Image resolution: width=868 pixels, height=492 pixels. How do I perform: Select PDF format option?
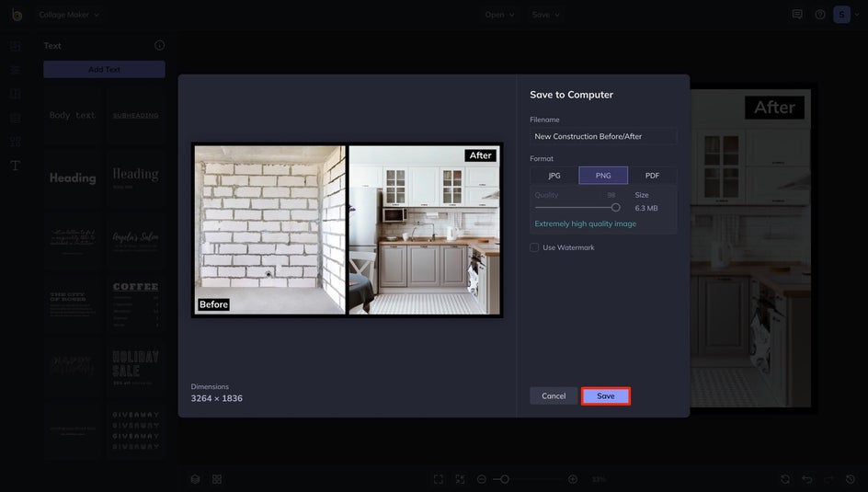pyautogui.click(x=652, y=176)
